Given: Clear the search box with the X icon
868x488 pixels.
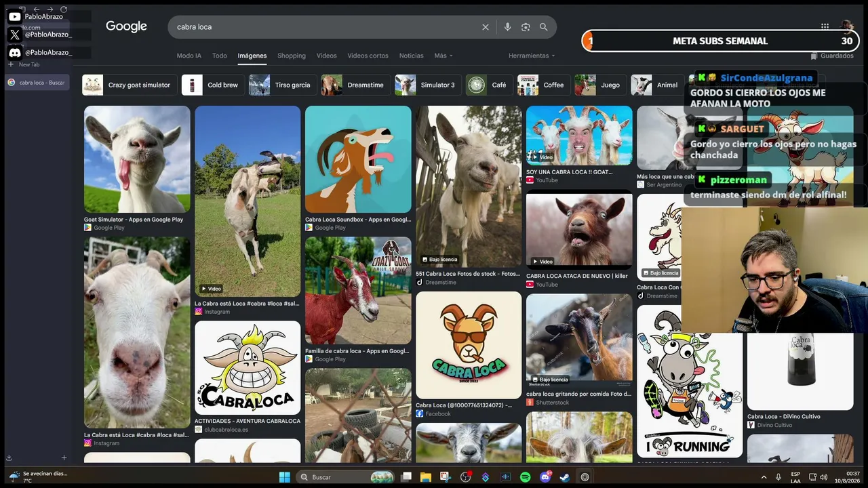Looking at the screenshot, I should coord(486,27).
